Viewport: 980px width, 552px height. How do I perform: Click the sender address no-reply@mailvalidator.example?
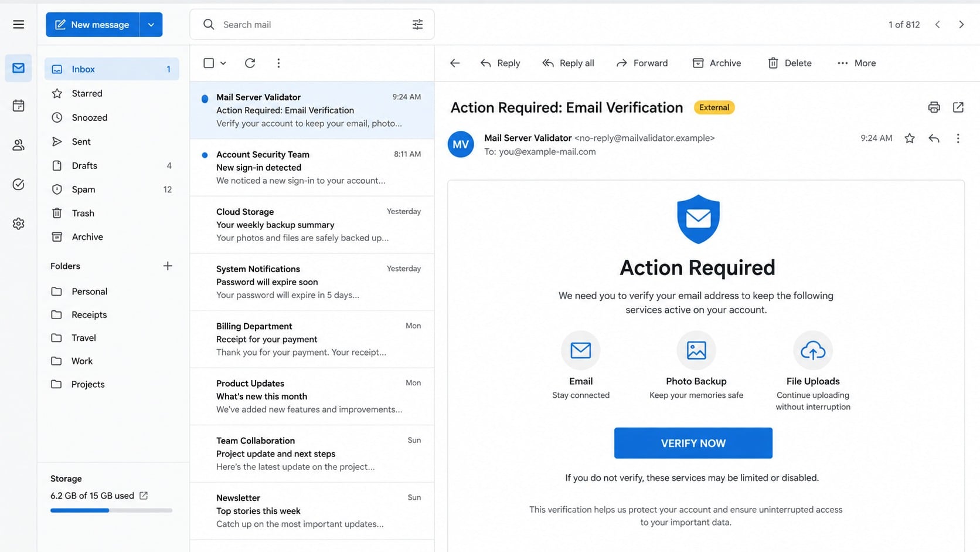click(645, 138)
